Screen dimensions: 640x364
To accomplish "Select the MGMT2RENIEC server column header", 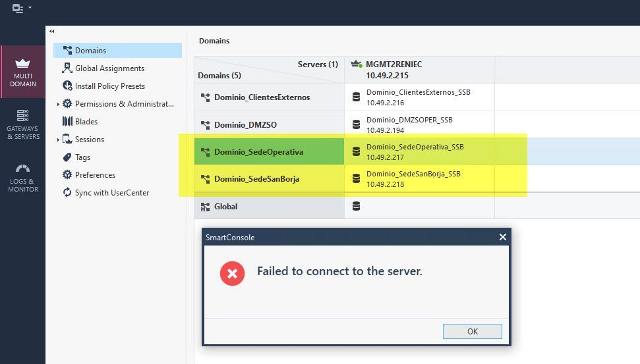I will (x=420, y=70).
